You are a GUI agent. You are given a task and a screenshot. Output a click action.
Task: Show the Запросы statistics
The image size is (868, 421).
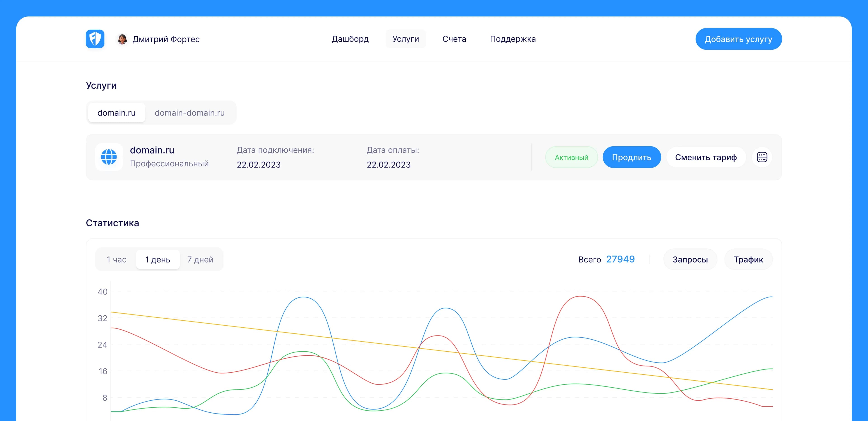pos(690,259)
